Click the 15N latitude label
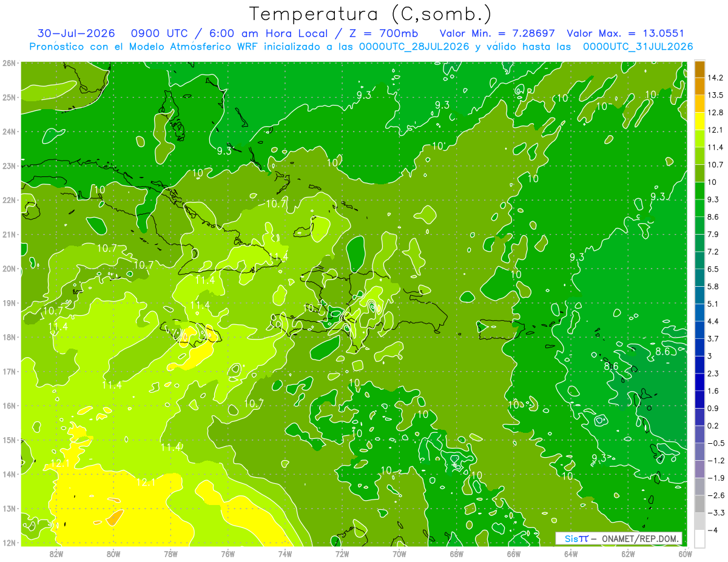Image resolution: width=728 pixels, height=562 pixels. 9,440
